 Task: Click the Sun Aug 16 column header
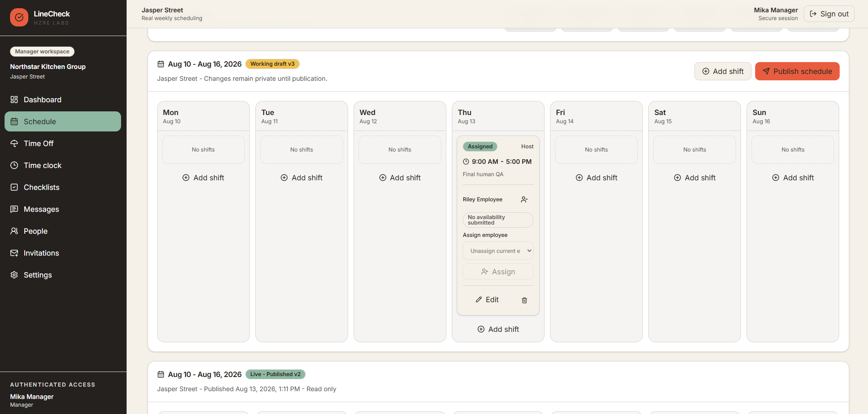pos(793,116)
